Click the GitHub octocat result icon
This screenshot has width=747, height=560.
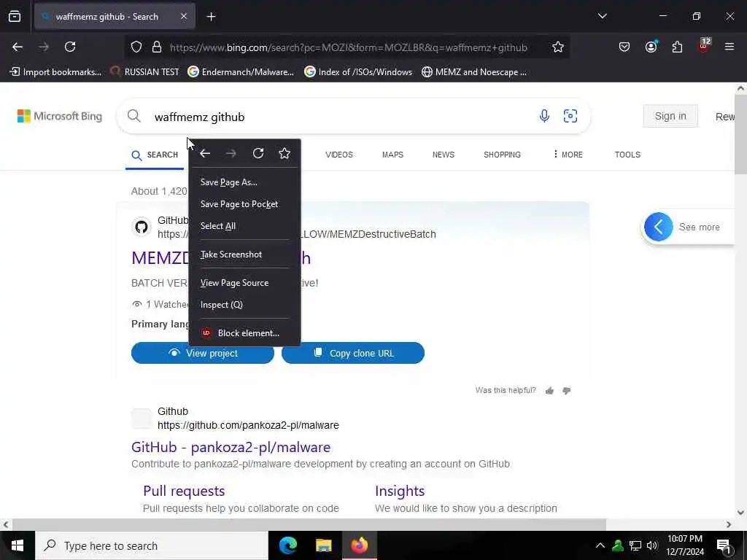pos(142,227)
